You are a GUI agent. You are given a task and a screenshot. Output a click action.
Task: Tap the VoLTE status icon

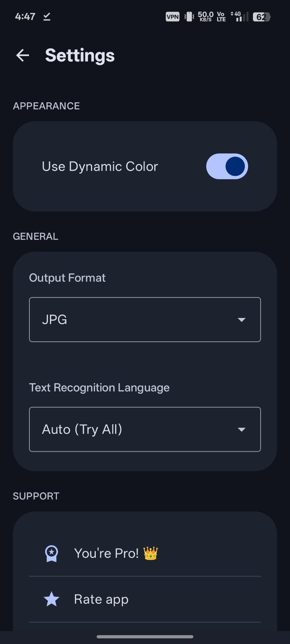(221, 17)
